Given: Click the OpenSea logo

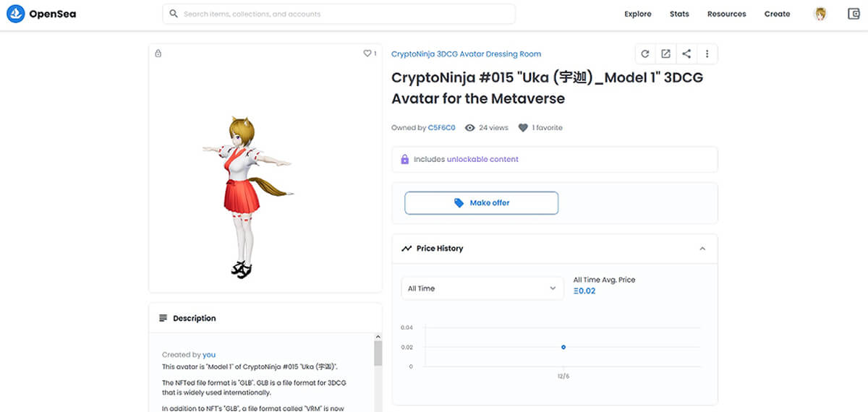Looking at the screenshot, I should pyautogui.click(x=43, y=14).
